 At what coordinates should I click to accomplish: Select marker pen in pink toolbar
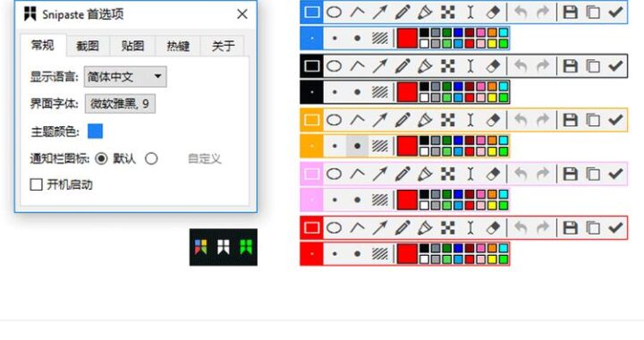click(x=425, y=174)
